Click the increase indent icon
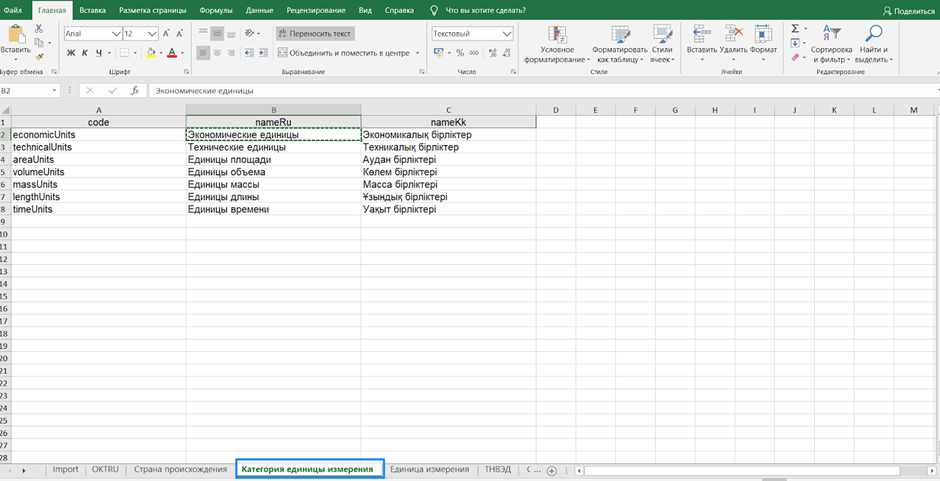Viewport: 940px width, 481px height. click(263, 53)
